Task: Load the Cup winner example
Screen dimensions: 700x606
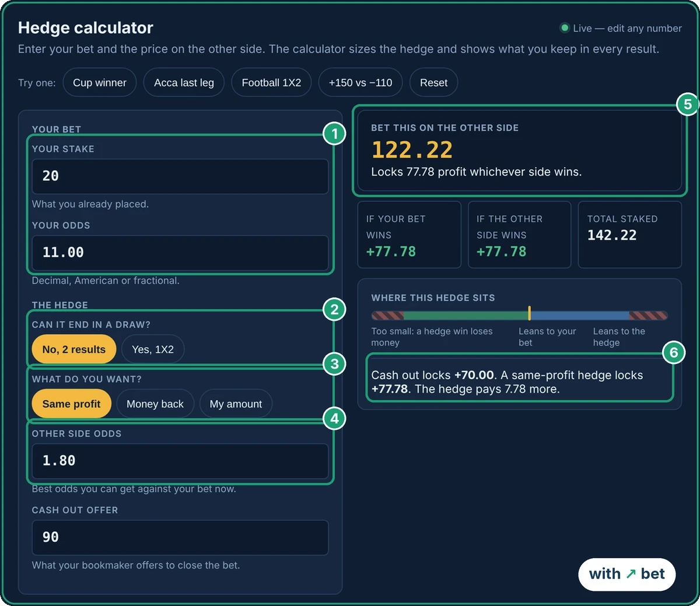Action: (x=99, y=83)
